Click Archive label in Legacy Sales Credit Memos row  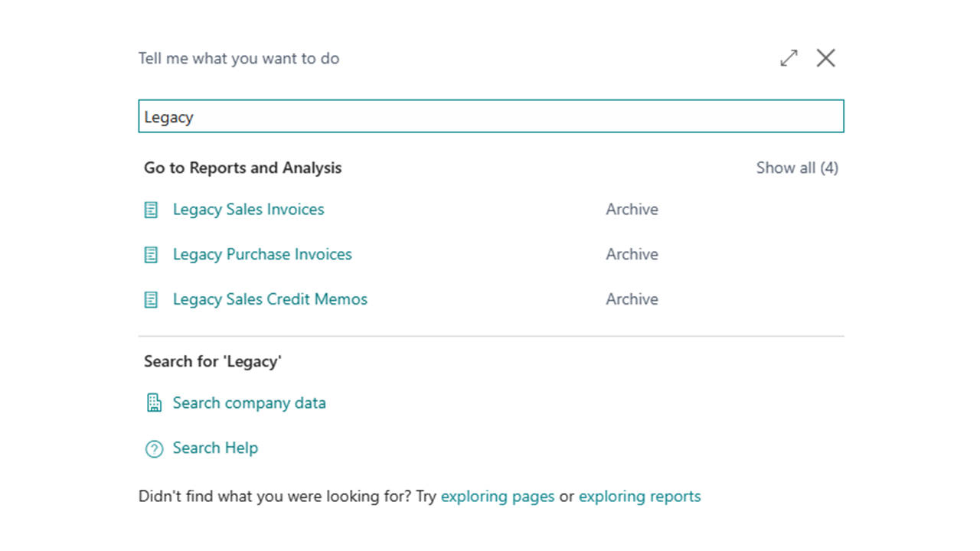coord(632,299)
